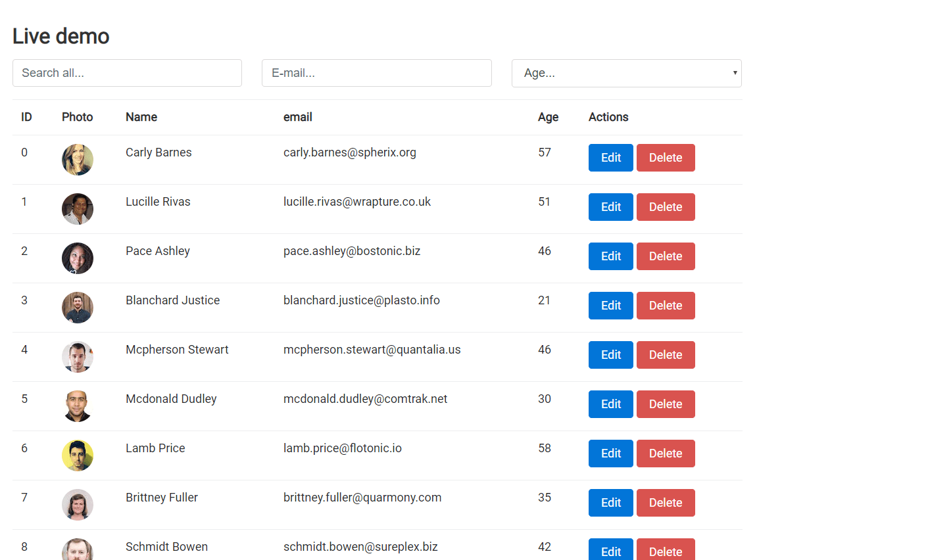928x560 pixels.
Task: Click email mcpherson.stewart@quantalia.us
Action: 372,350
